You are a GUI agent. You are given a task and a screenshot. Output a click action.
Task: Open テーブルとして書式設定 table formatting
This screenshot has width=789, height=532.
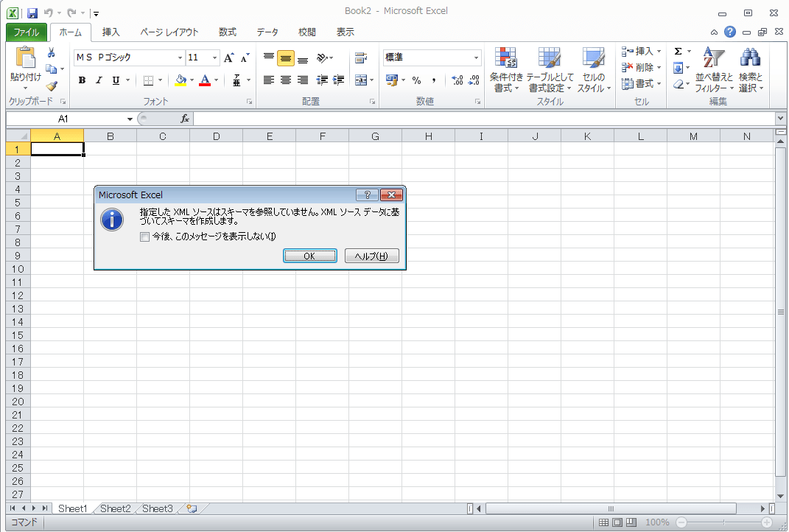pyautogui.click(x=550, y=70)
